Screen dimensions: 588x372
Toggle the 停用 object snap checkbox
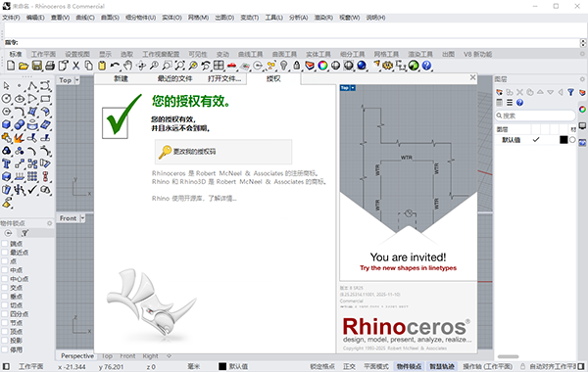point(5,349)
